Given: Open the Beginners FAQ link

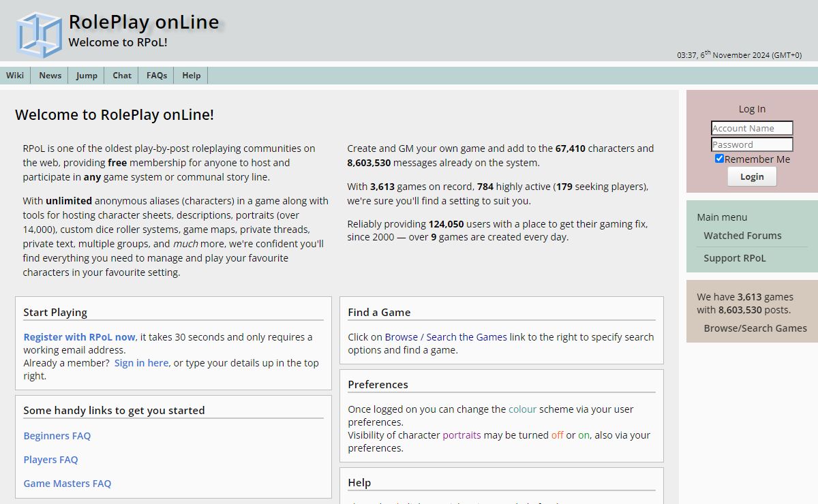Looking at the screenshot, I should tap(57, 436).
